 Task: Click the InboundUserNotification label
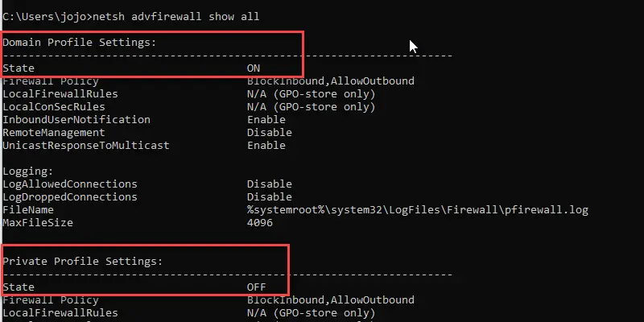[x=76, y=119]
